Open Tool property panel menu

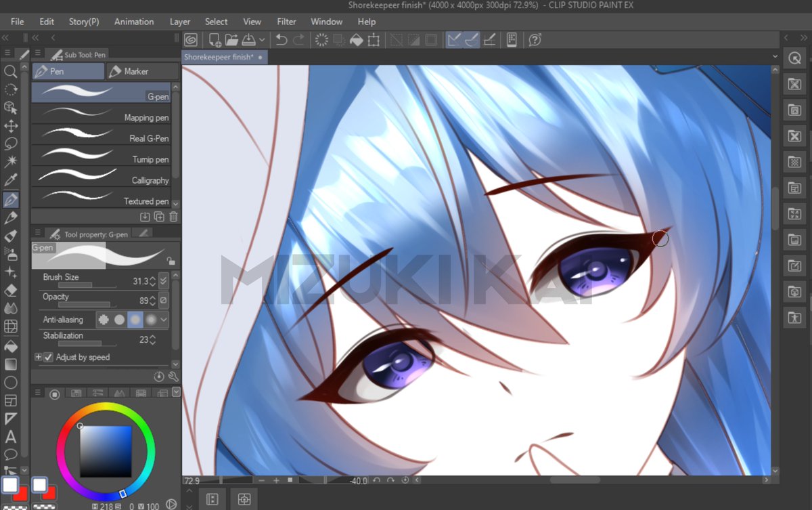click(37, 234)
